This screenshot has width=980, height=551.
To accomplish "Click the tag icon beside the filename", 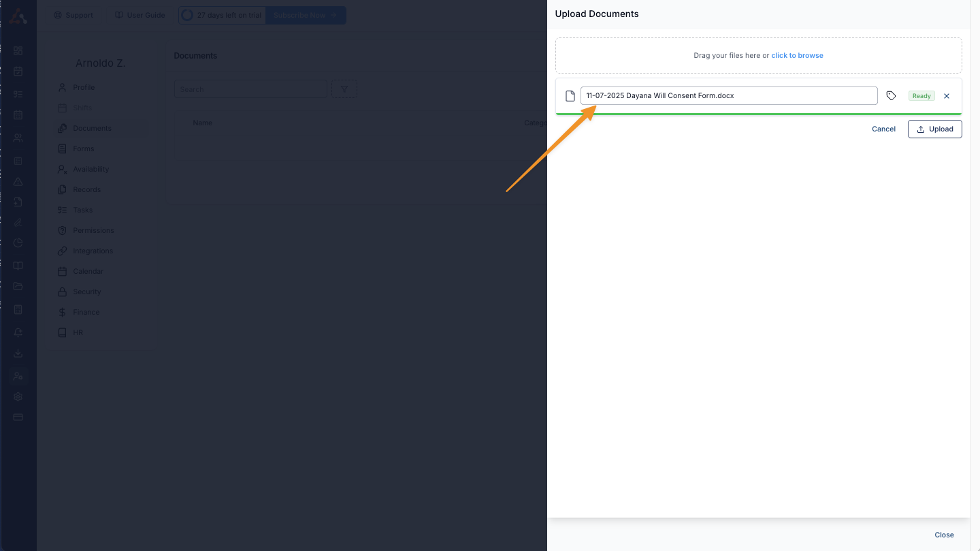I will coord(891,96).
